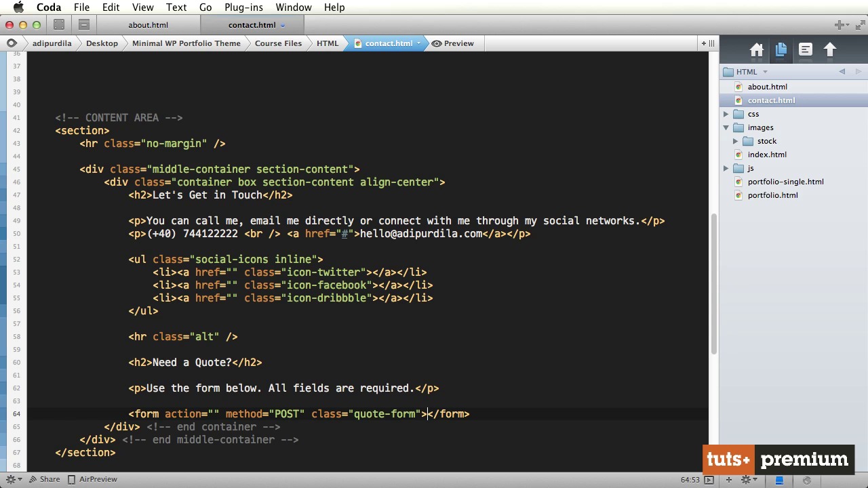Screen dimensions: 868x488
Task: Click the blue local files icon in footer
Action: pyautogui.click(x=779, y=481)
